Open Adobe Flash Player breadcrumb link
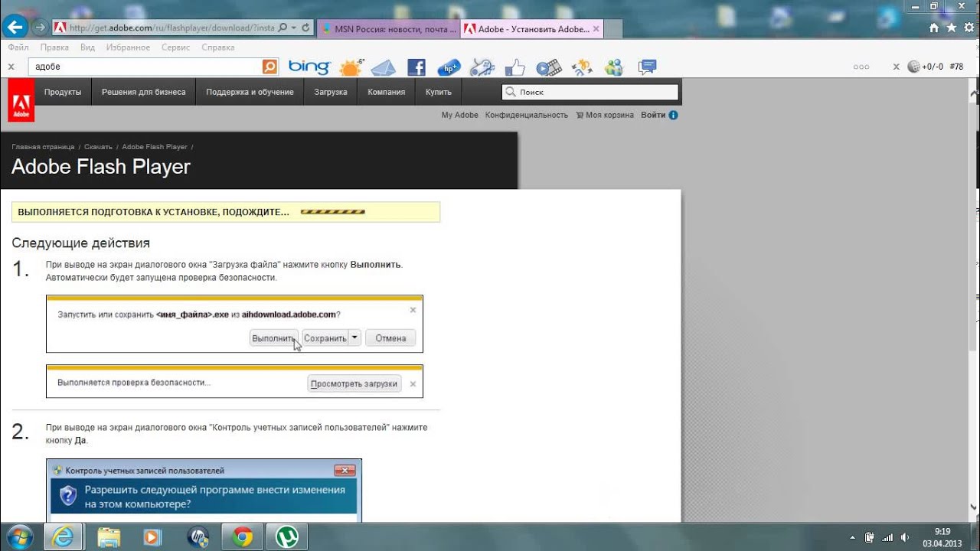Screen dimensions: 980x551 (x=155, y=147)
